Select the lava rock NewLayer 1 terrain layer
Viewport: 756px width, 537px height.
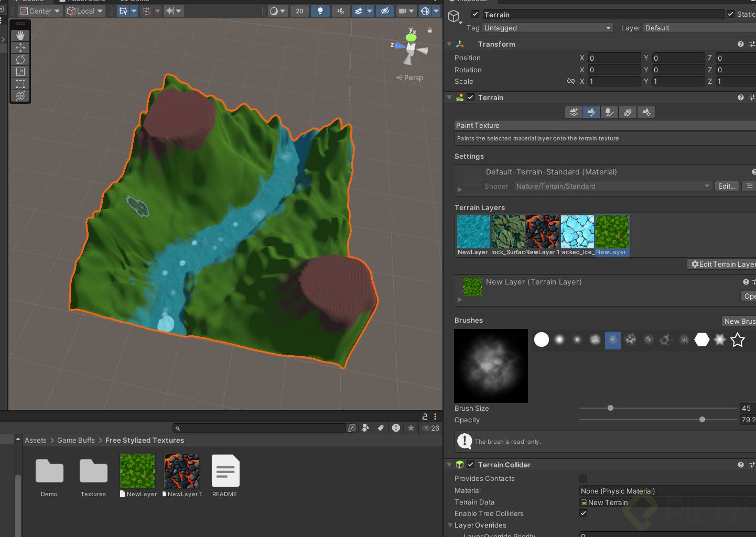543,232
